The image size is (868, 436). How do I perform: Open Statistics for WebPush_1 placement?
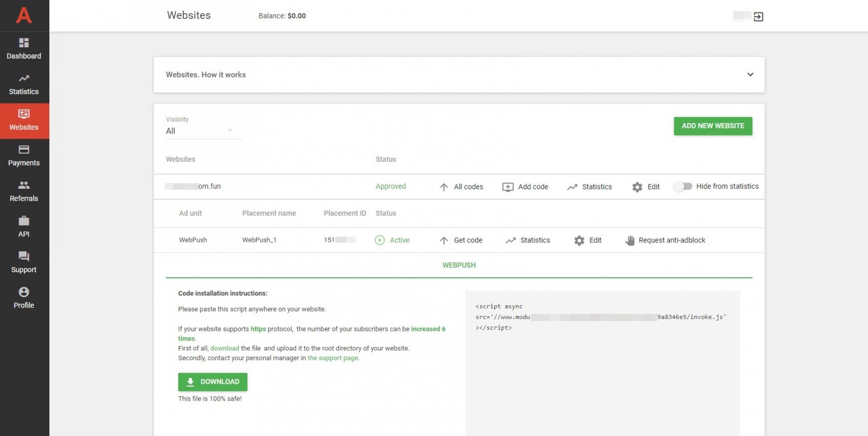click(535, 240)
